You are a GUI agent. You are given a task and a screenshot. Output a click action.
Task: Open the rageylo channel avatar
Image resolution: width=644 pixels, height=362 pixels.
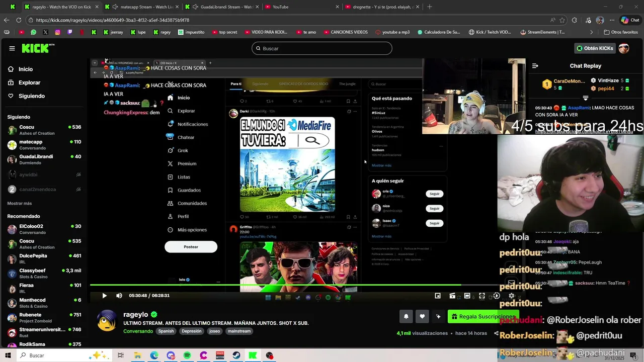107,321
